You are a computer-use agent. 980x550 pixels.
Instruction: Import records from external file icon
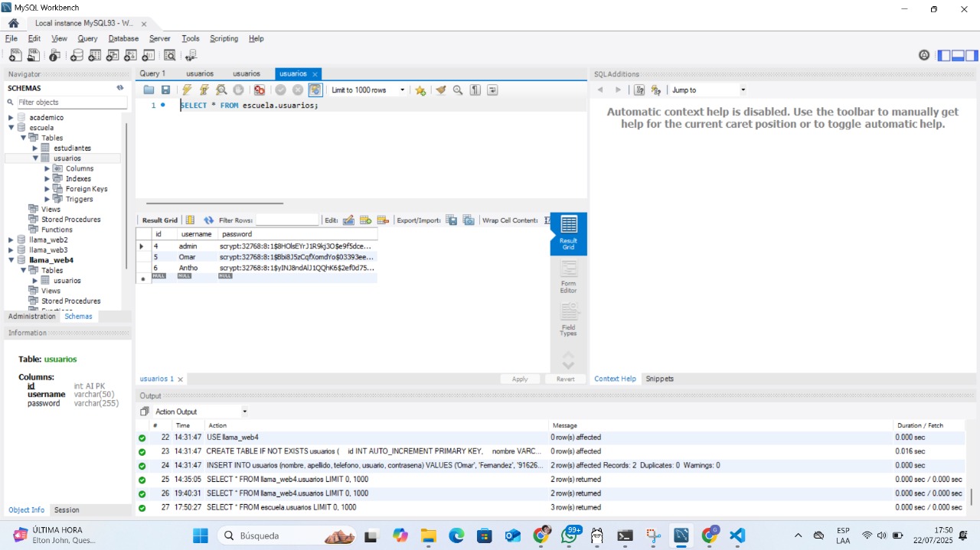click(x=469, y=220)
